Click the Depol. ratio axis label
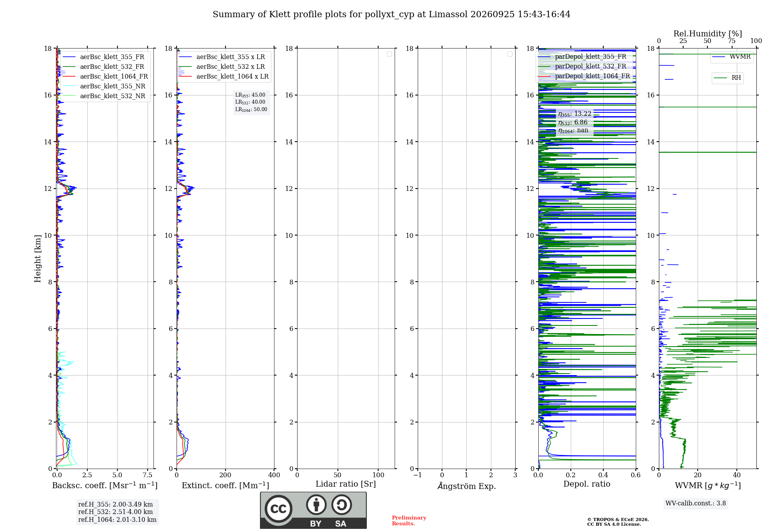This screenshot has height=532, width=783. 587,484
